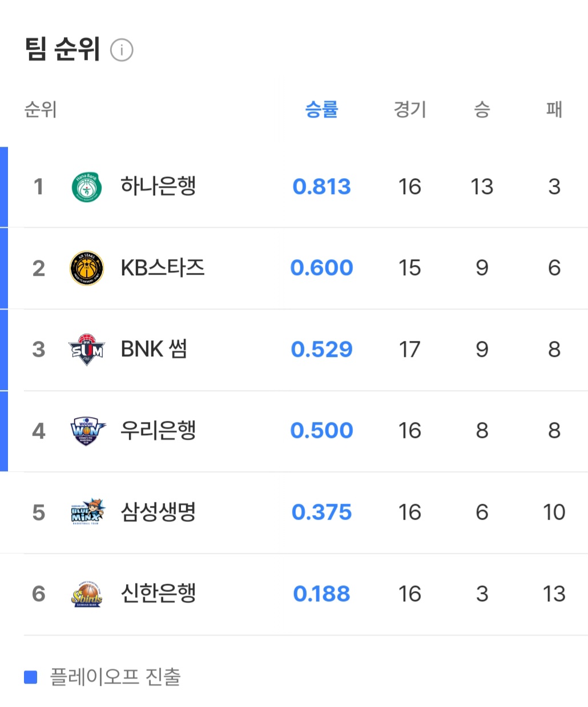
Task: Click the 순위 rank column header
Action: pos(41,109)
